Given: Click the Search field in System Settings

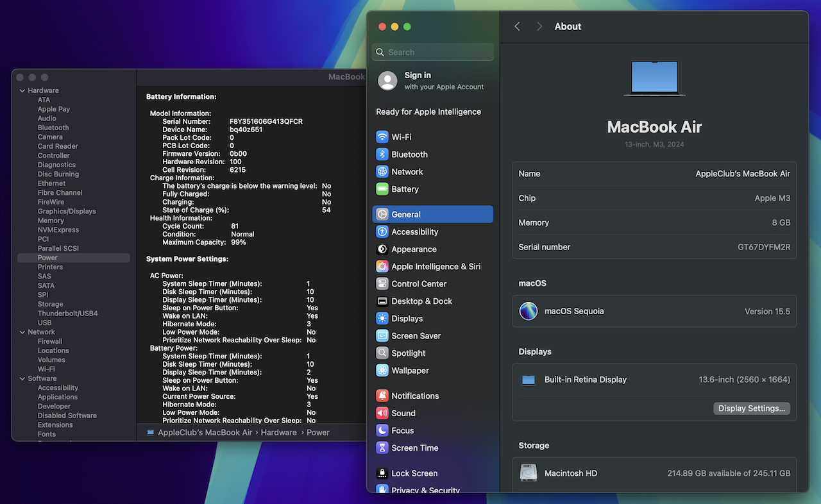Looking at the screenshot, I should [x=433, y=52].
